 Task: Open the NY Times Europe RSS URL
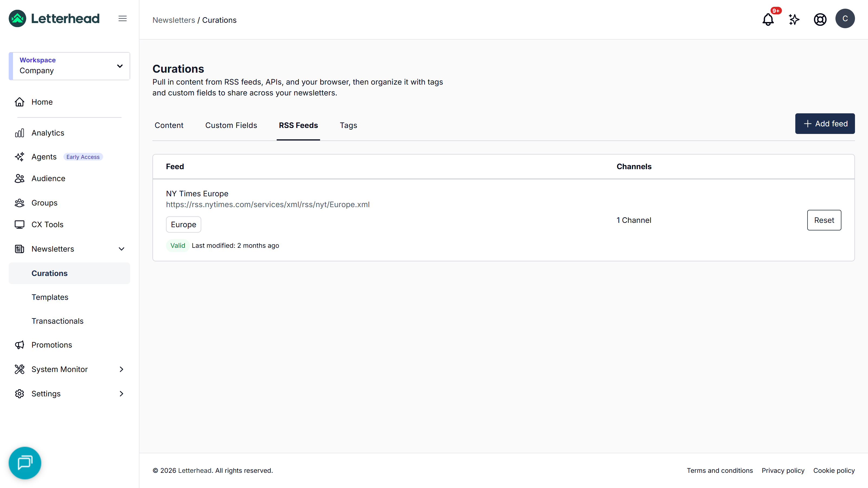(x=268, y=204)
